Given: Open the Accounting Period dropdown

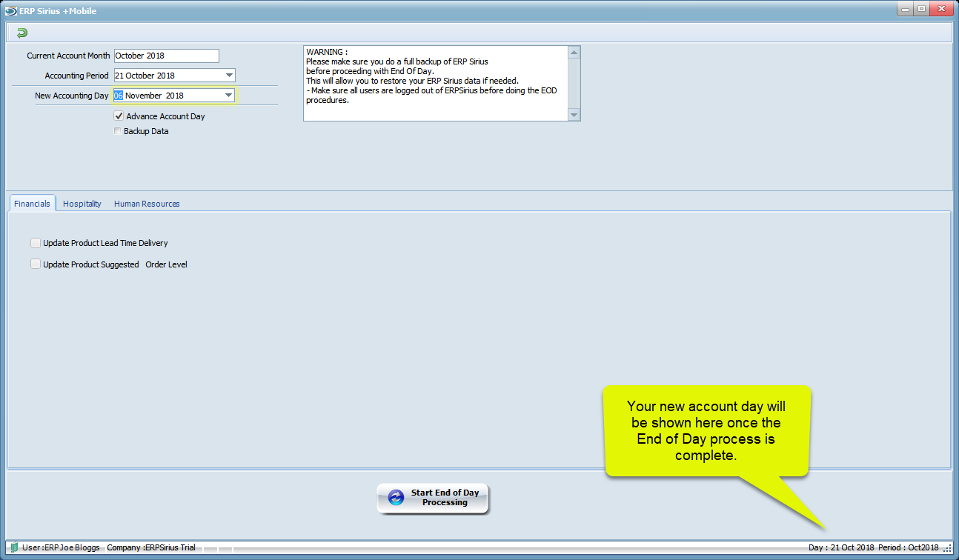Looking at the screenshot, I should [229, 76].
